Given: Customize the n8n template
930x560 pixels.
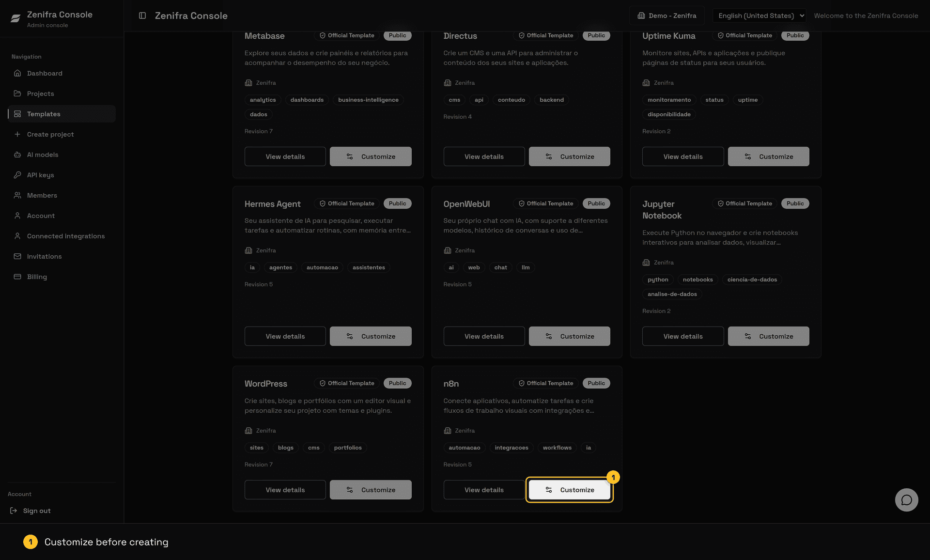Looking at the screenshot, I should pos(569,490).
